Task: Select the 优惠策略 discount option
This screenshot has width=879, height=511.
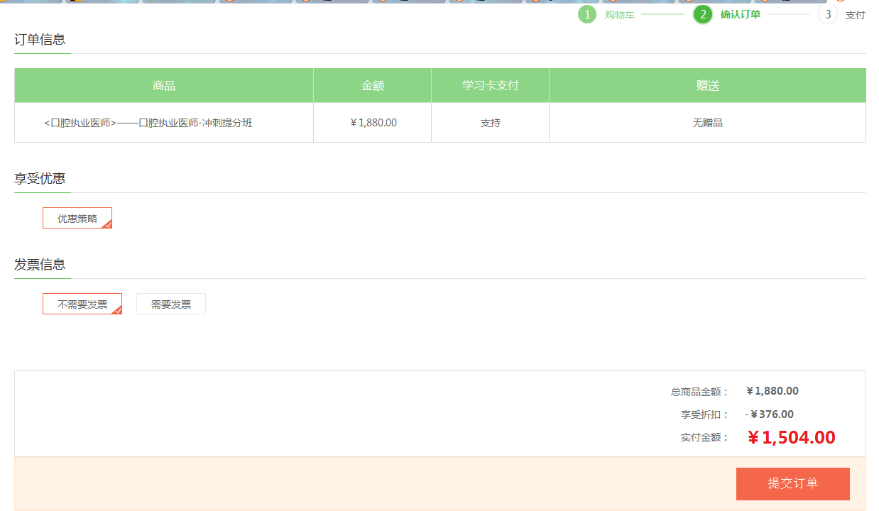Action: [x=77, y=218]
